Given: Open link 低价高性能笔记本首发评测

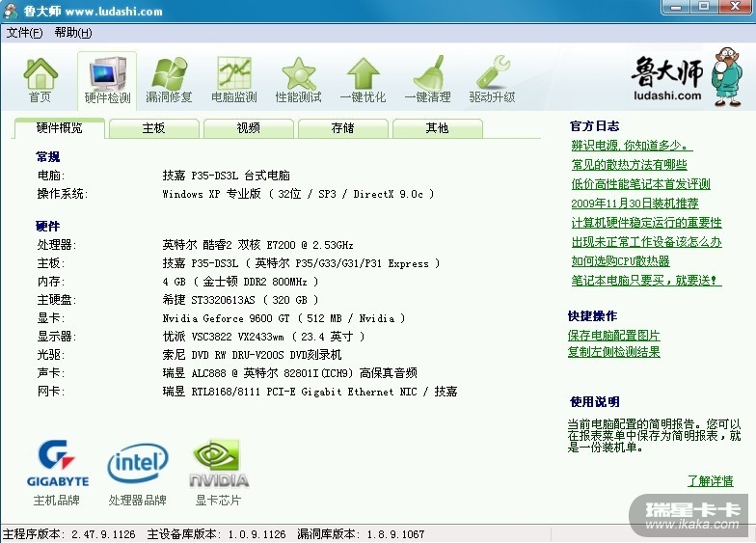Looking at the screenshot, I should (640, 184).
